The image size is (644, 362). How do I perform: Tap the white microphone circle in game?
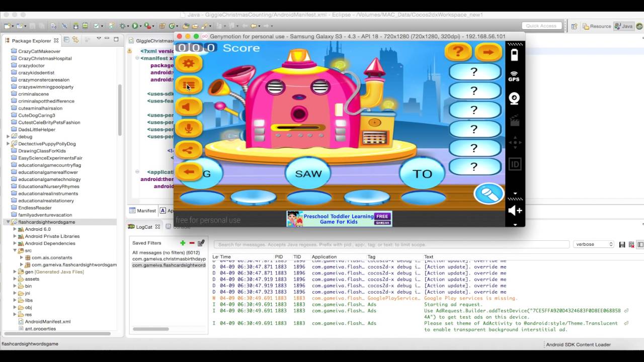click(x=489, y=194)
